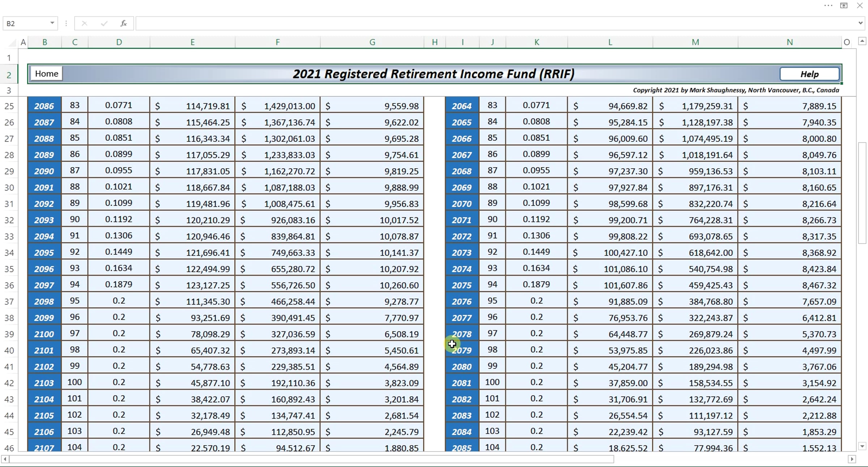
Task: Click the Insert Function fx icon
Action: (123, 24)
